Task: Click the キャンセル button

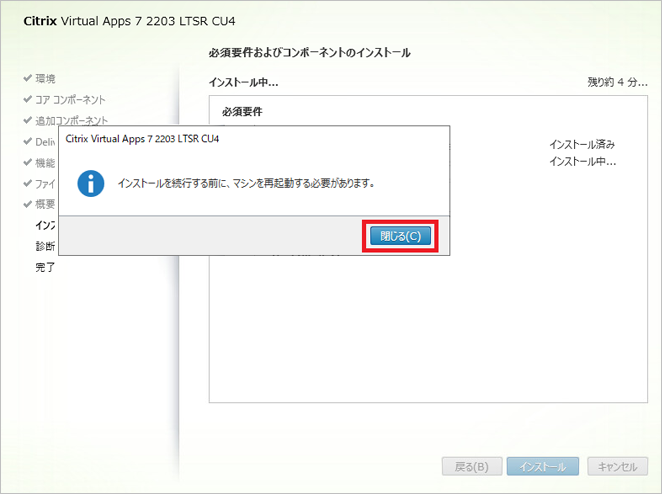Action: 617,467
